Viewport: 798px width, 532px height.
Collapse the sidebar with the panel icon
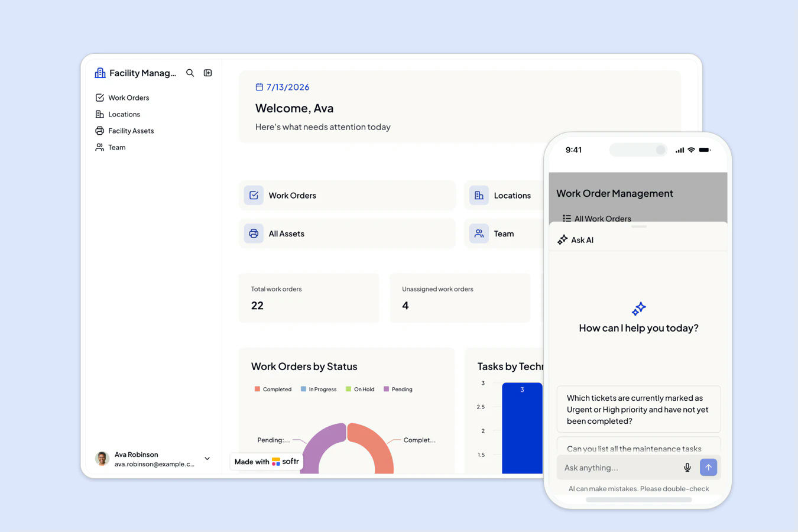(x=207, y=73)
